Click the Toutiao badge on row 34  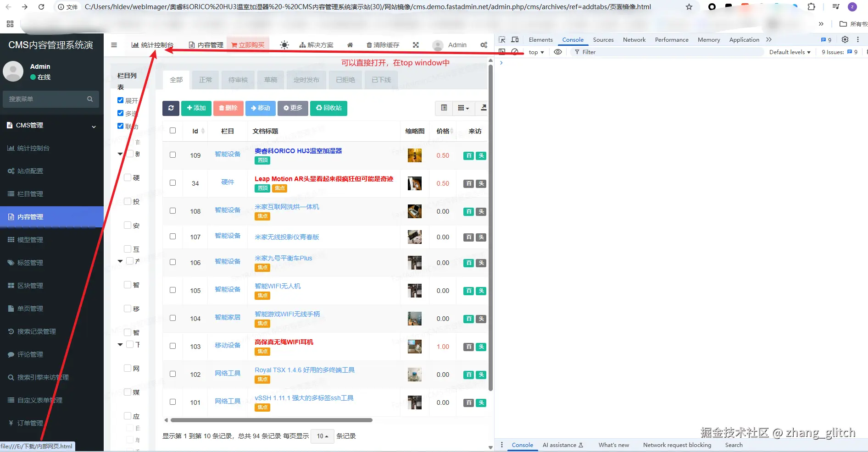coord(481,183)
